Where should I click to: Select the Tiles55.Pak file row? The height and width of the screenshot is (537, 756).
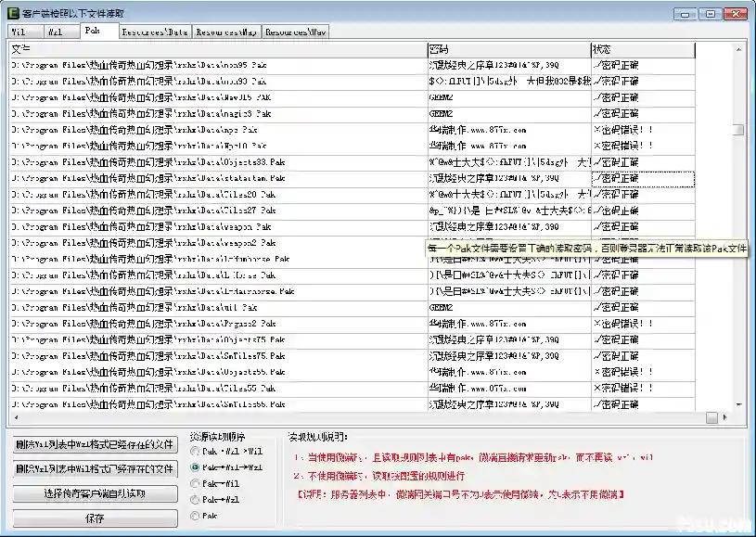pos(352,388)
